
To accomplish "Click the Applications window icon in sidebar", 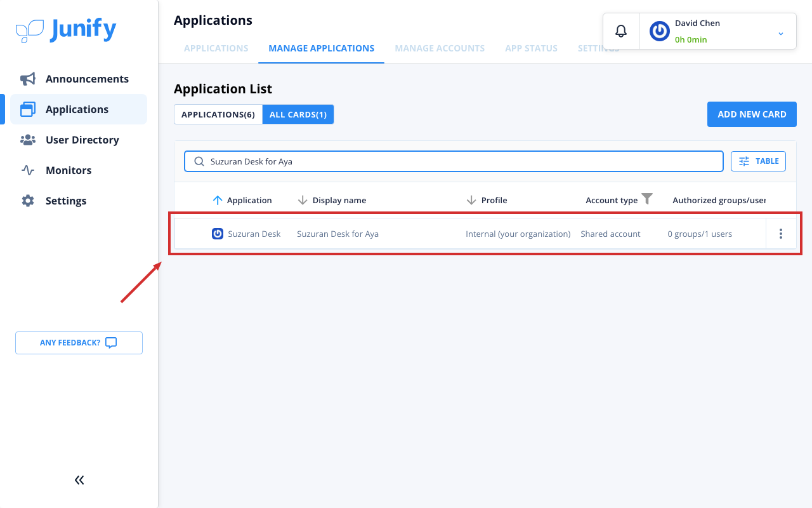I will pos(28,109).
